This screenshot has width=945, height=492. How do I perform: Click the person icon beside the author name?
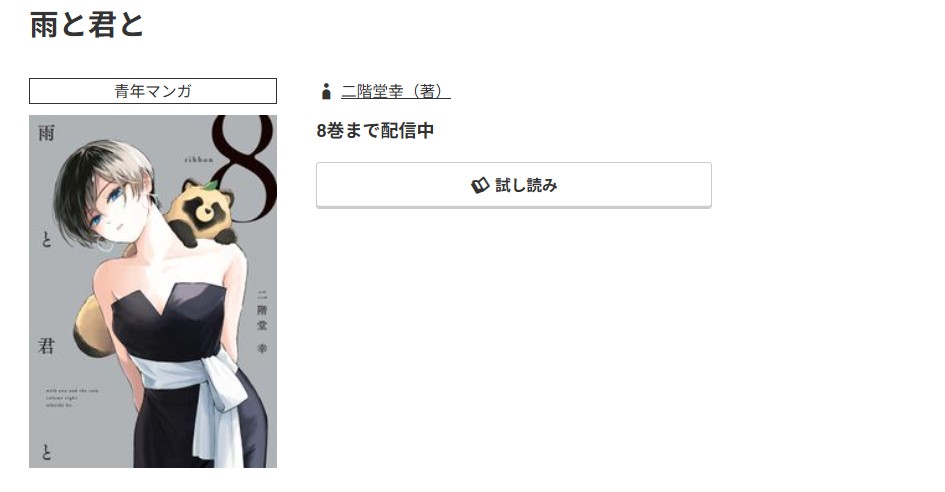(x=326, y=92)
